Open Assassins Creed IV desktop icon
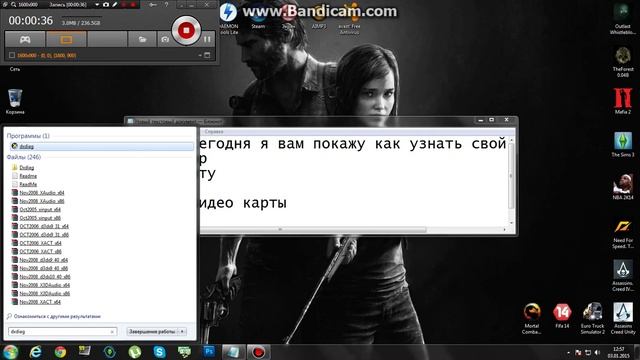 pos(622,276)
